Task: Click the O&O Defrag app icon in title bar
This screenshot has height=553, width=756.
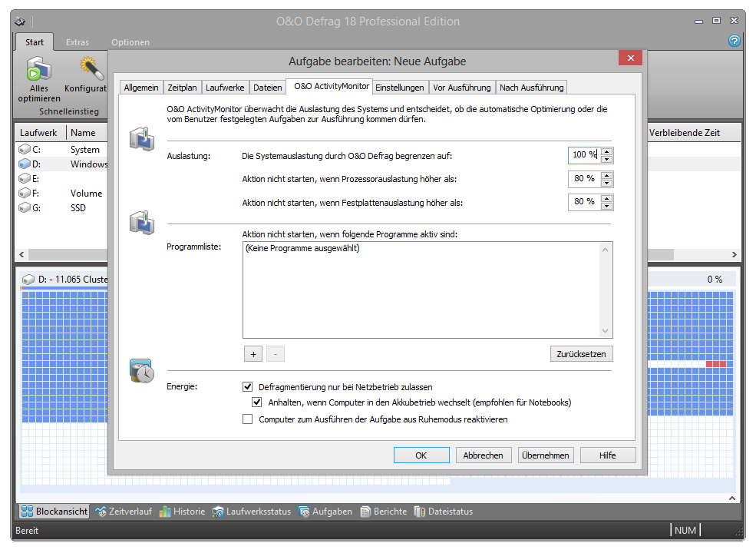Action: (x=20, y=22)
